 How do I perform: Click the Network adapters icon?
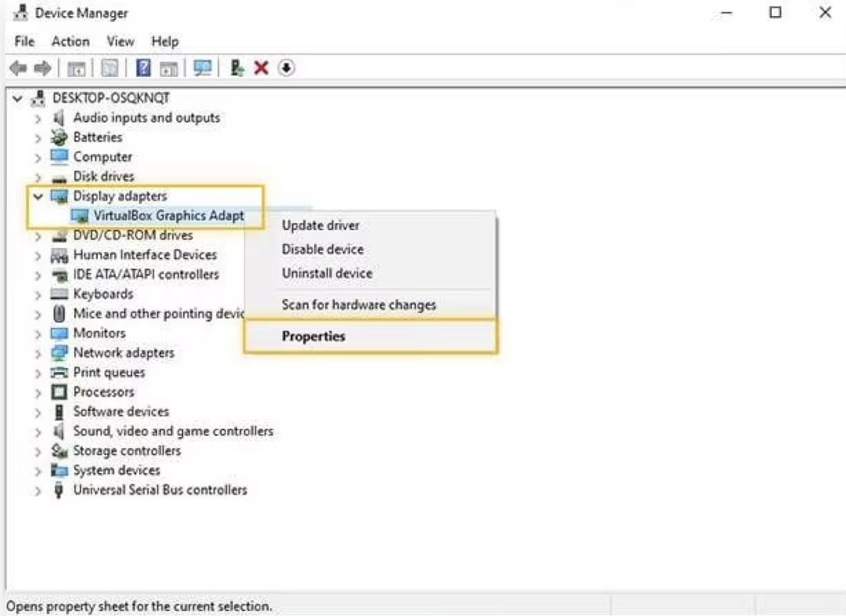point(59,353)
